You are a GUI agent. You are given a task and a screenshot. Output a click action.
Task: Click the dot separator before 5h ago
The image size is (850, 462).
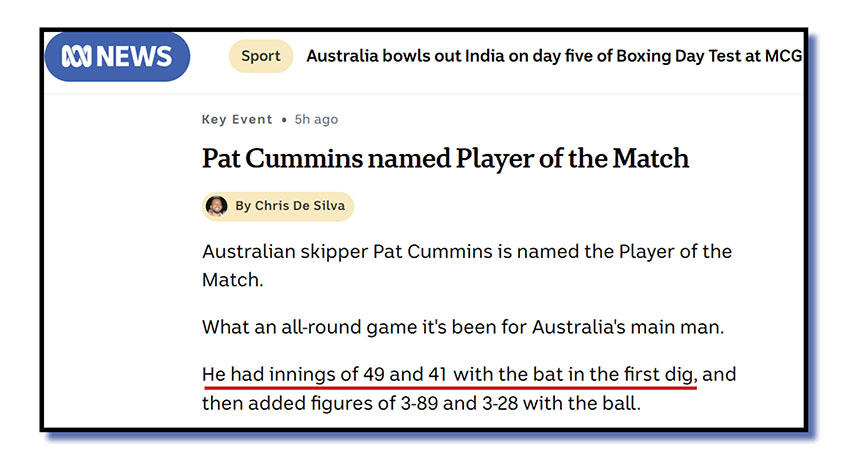(284, 119)
